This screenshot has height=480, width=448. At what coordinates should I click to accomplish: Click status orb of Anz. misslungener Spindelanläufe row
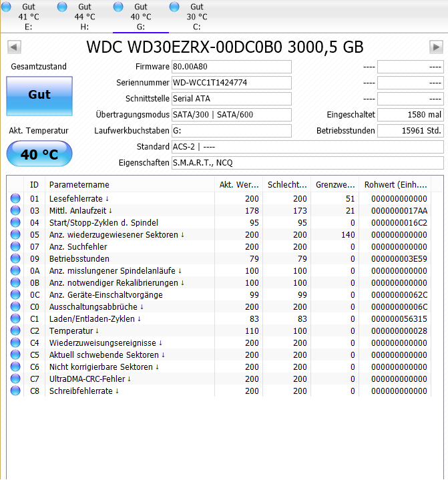15,270
